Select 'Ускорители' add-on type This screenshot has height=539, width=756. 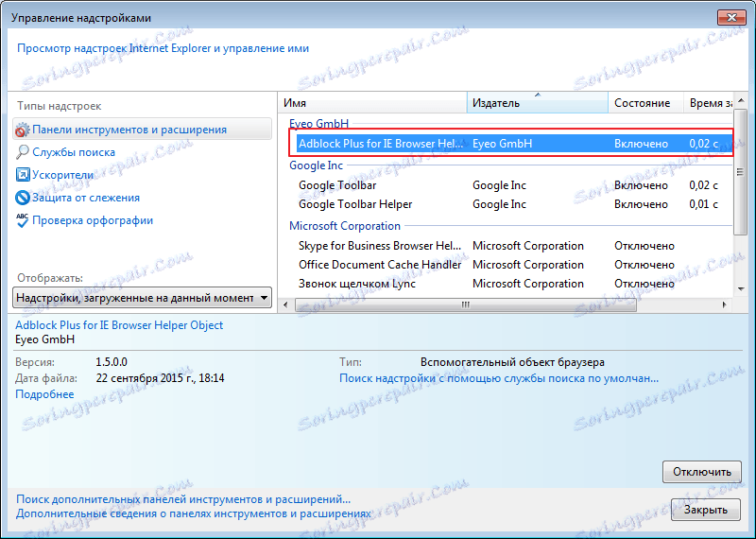[x=63, y=175]
